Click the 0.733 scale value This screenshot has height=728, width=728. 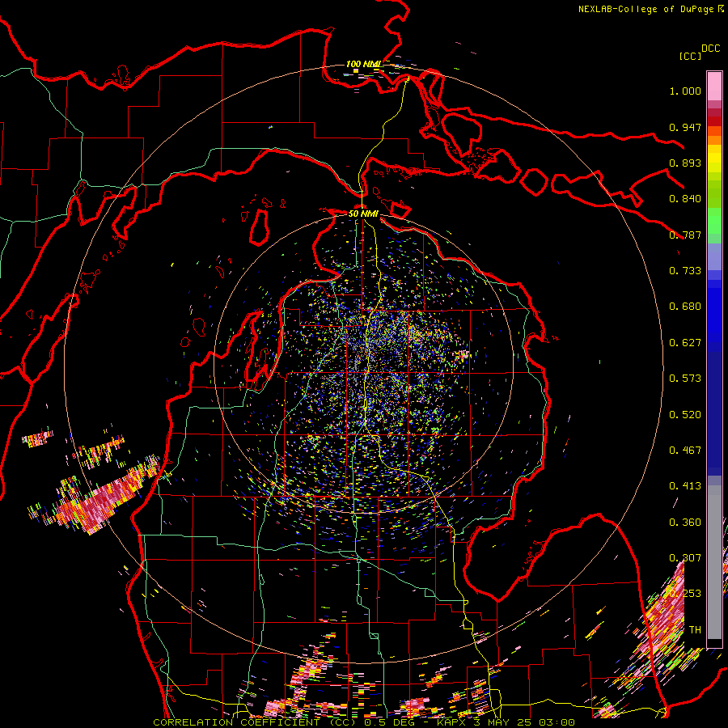(x=685, y=271)
